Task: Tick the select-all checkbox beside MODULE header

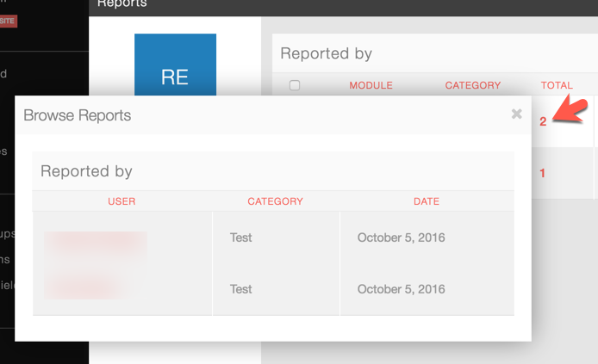Action: pos(295,85)
